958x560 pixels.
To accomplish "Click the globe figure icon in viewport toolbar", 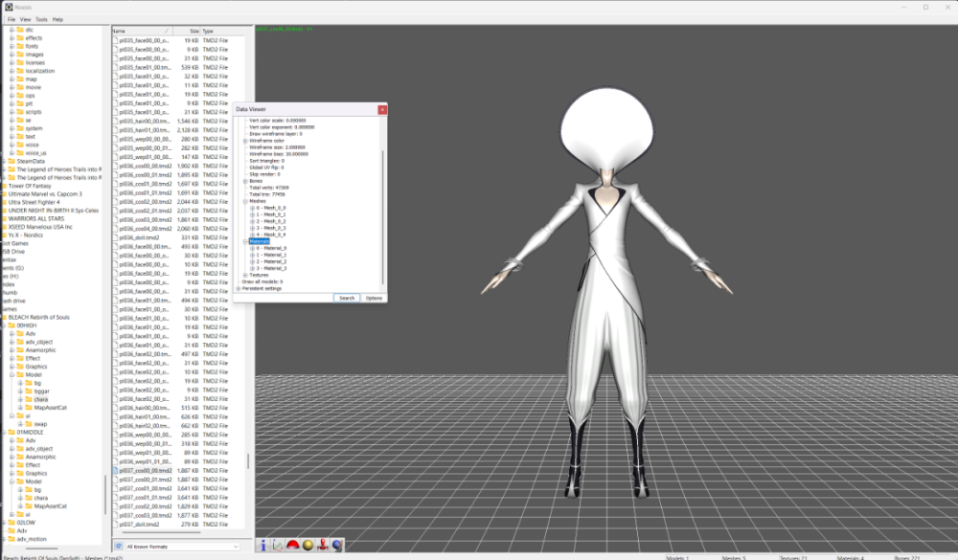I will [337, 545].
